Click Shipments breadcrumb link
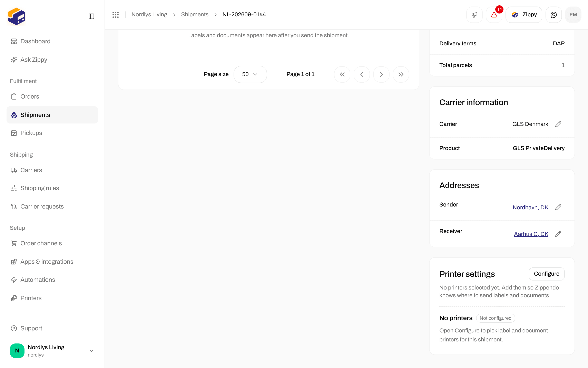This screenshot has height=368, width=588. (195, 15)
